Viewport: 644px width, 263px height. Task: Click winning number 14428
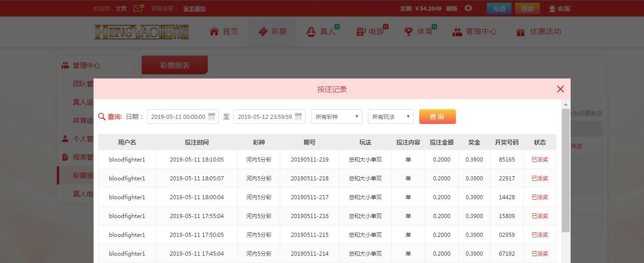pyautogui.click(x=507, y=197)
